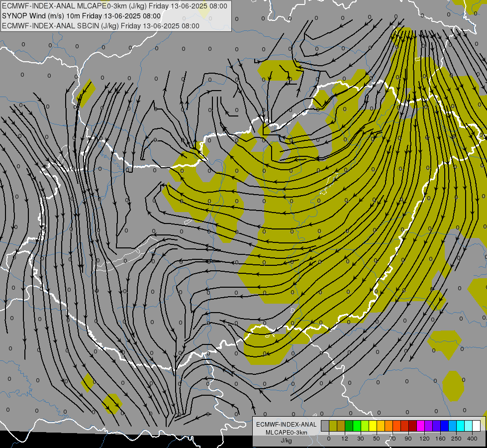Click the legend value '30'
The height and width of the screenshot is (448, 487).
[x=360, y=439]
